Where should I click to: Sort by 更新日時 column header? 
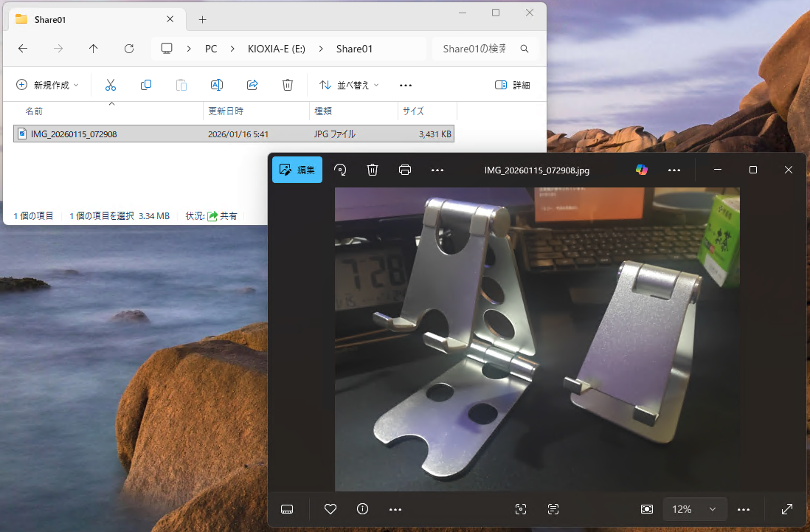tap(226, 111)
